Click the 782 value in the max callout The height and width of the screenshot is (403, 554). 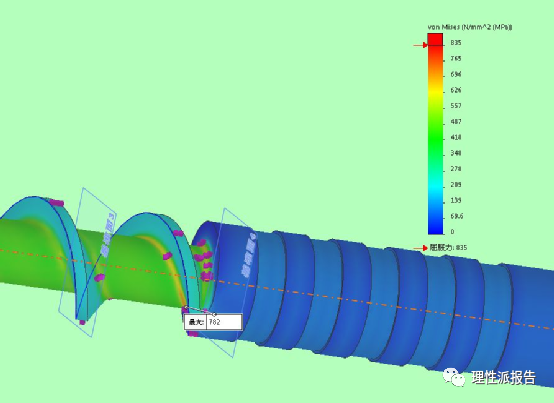point(215,322)
